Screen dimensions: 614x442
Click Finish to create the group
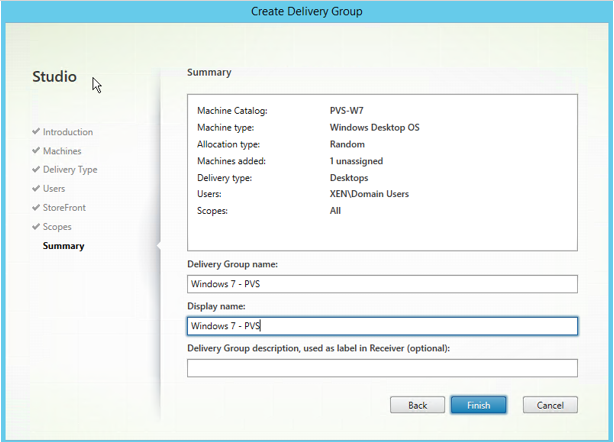pyautogui.click(x=478, y=405)
